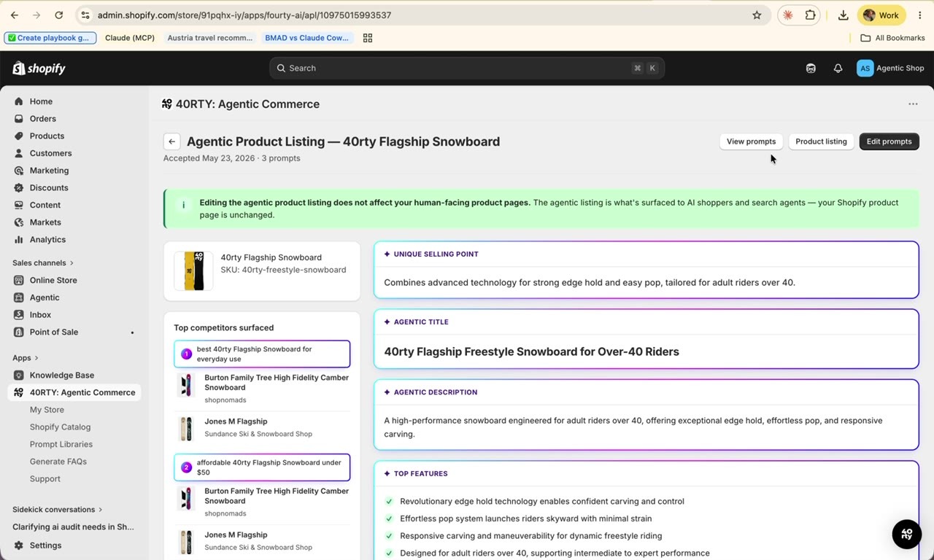Open Clarifying ai audit needs conversation
The width and height of the screenshot is (934, 560).
[x=73, y=526]
